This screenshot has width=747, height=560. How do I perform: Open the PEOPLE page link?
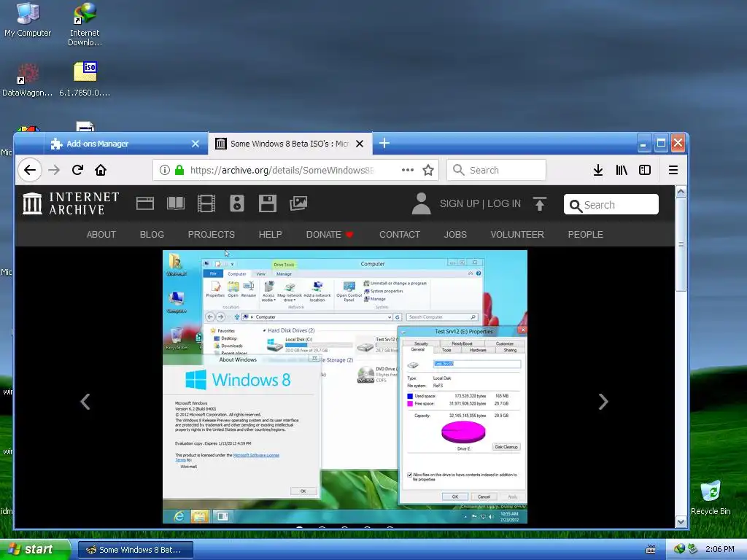tap(586, 235)
